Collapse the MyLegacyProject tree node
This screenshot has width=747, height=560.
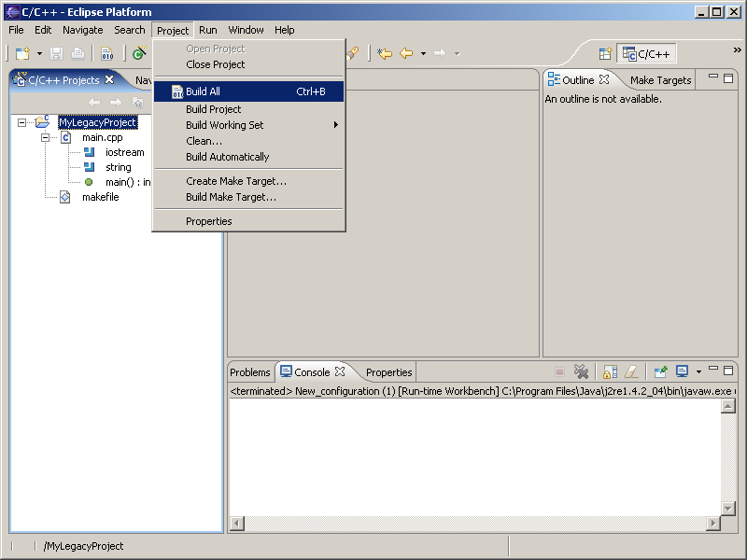point(22,122)
